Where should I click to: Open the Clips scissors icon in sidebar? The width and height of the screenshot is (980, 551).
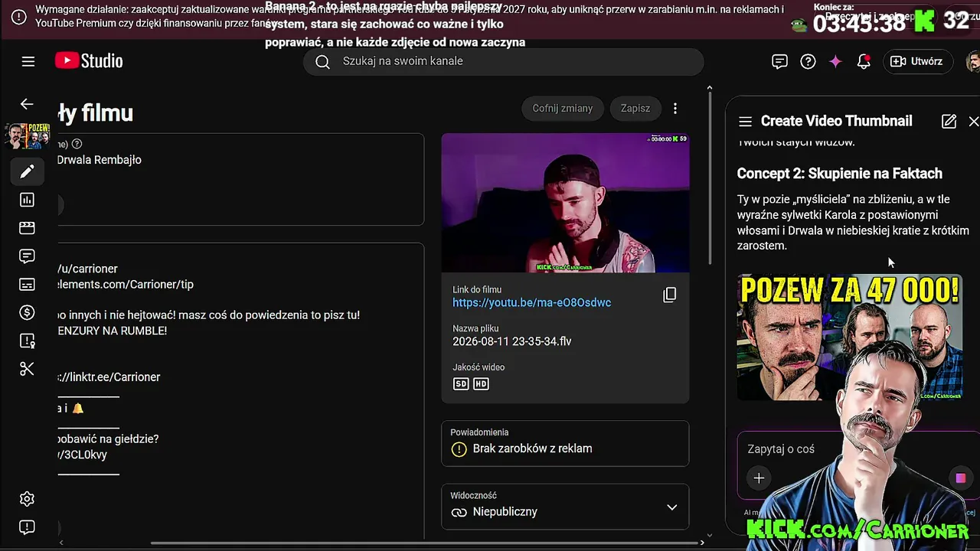[x=27, y=369]
